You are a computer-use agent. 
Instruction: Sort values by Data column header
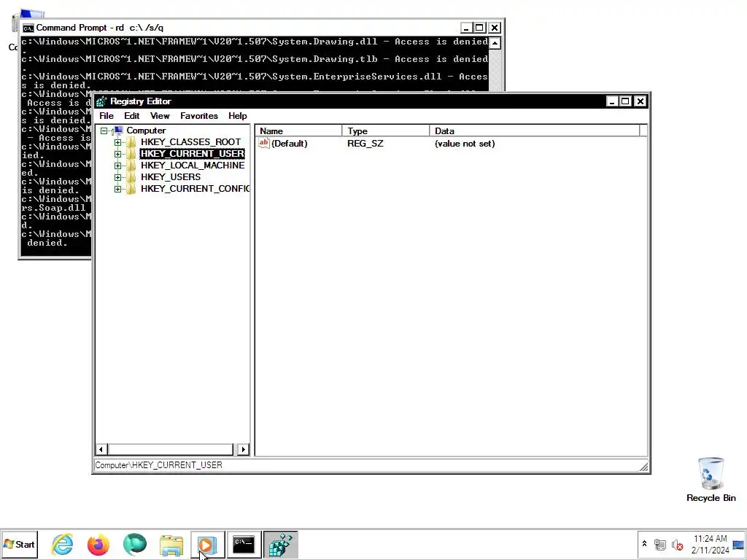(534, 131)
